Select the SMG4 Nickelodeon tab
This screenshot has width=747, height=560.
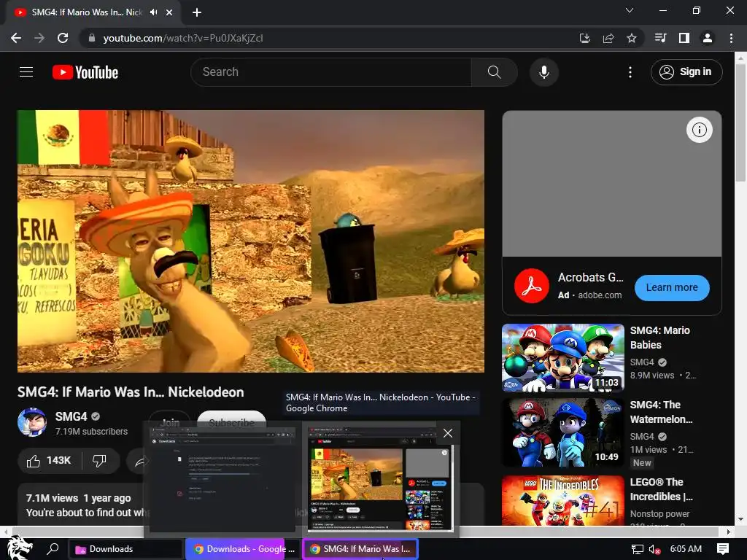pos(87,12)
